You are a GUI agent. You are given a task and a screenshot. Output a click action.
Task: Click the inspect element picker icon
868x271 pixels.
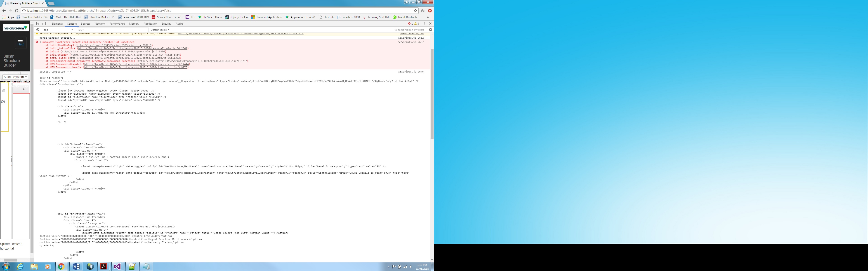point(38,23)
